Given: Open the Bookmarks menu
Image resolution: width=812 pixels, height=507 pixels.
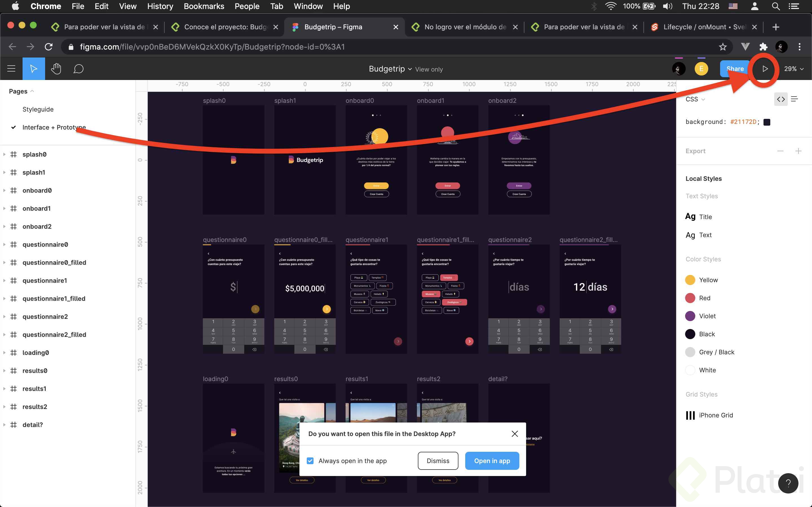Looking at the screenshot, I should coord(204,6).
